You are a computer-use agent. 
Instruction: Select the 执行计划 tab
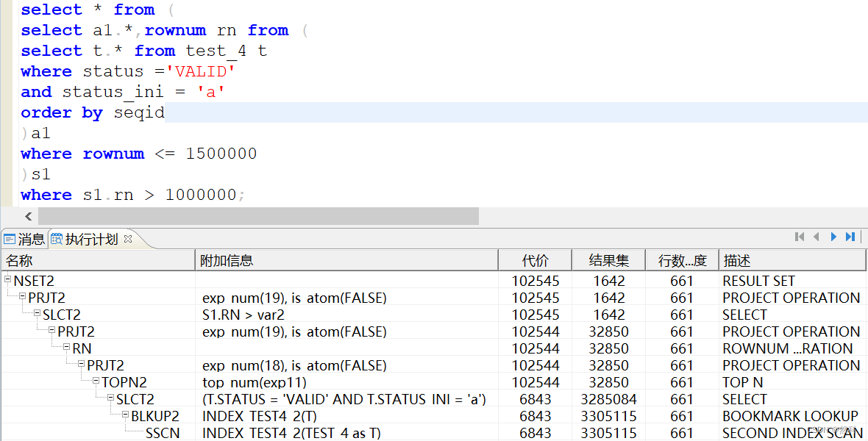click(92, 239)
